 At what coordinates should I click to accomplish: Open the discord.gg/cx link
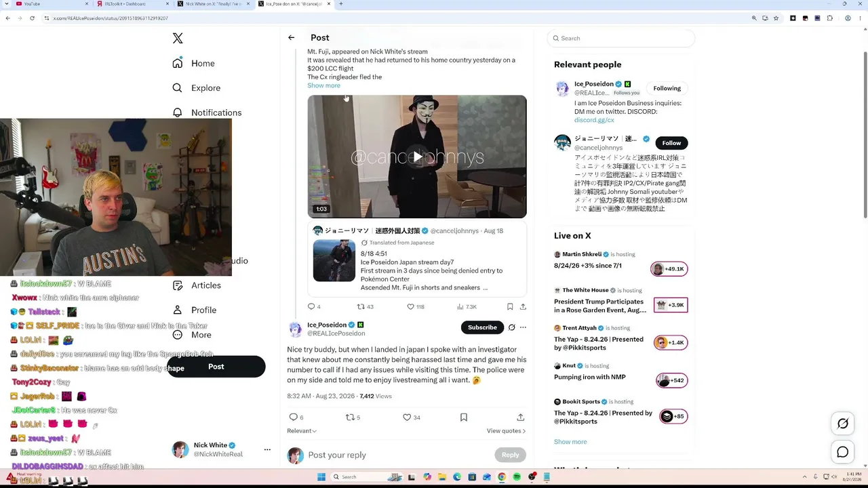pos(594,120)
